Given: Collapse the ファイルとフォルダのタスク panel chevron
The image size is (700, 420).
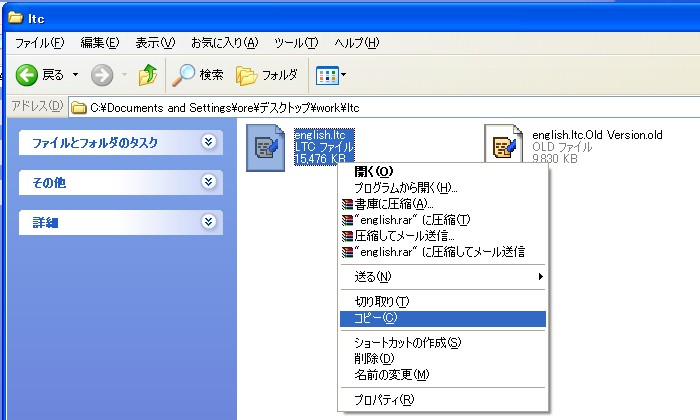Looking at the screenshot, I should (208, 141).
